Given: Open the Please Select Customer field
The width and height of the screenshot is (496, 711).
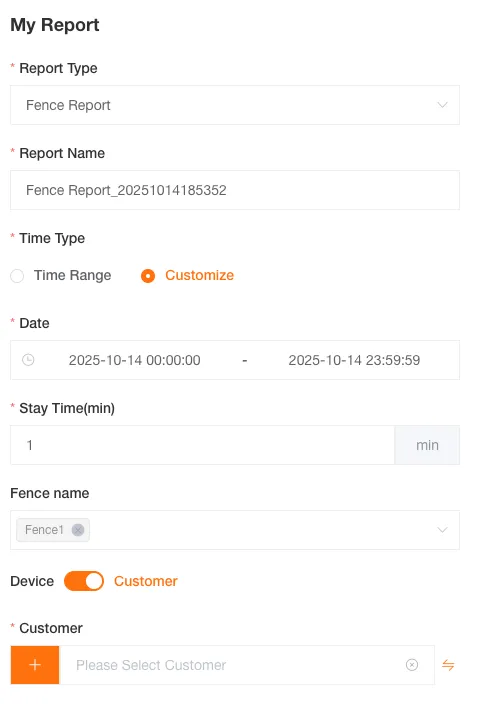Looking at the screenshot, I should (x=247, y=665).
